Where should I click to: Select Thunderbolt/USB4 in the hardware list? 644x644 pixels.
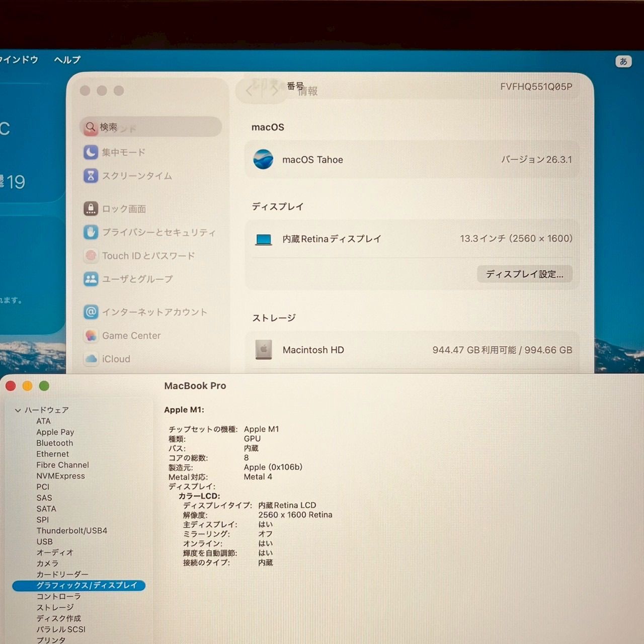pyautogui.click(x=72, y=531)
